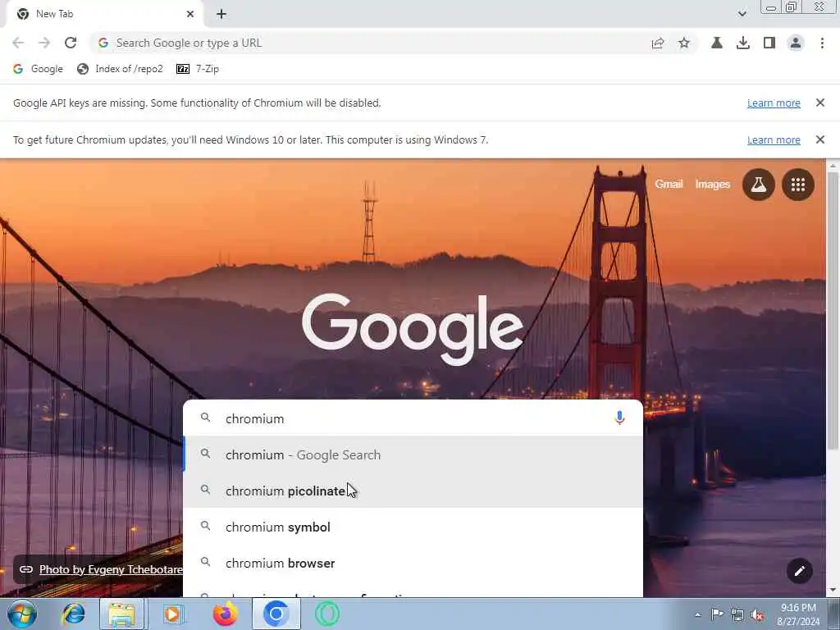Dismiss the Windows 7 update warning bar
Viewport: 840px width, 630px height.
tap(819, 139)
